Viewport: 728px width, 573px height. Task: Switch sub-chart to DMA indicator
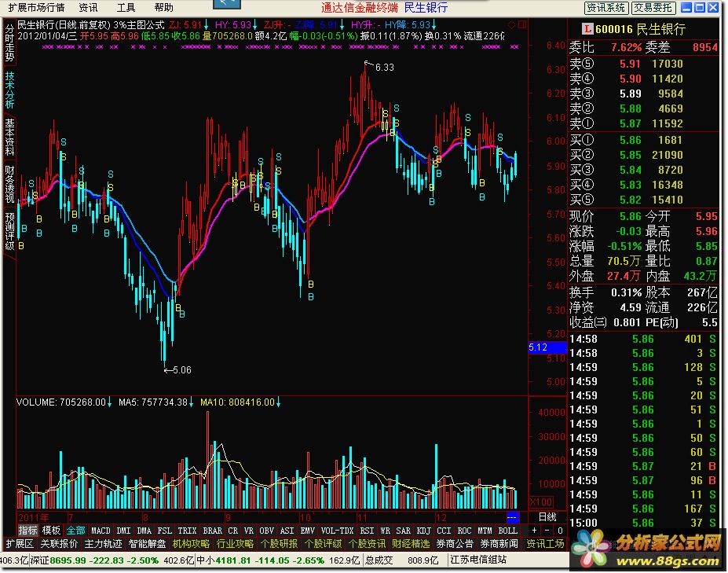[x=144, y=531]
